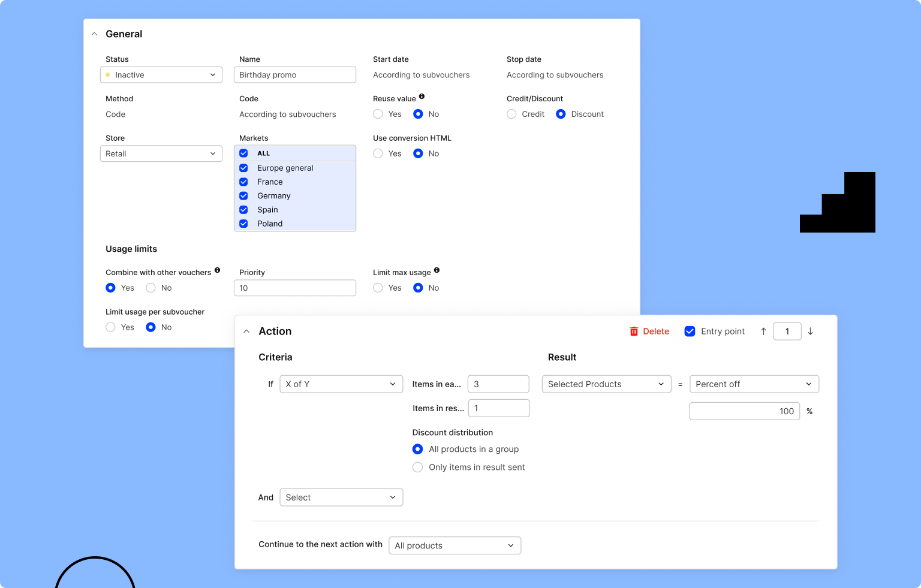The width and height of the screenshot is (921, 588).
Task: Select Credit radio button
Action: [511, 114]
